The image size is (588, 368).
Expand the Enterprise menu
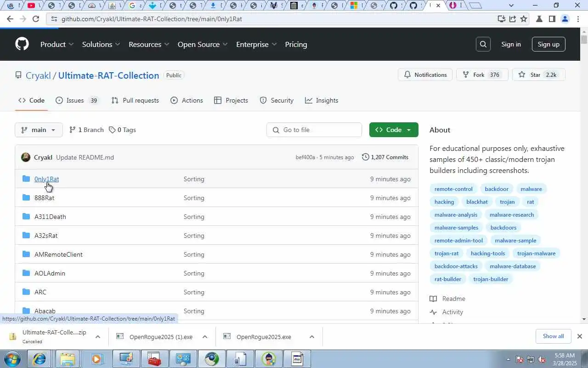[256, 44]
